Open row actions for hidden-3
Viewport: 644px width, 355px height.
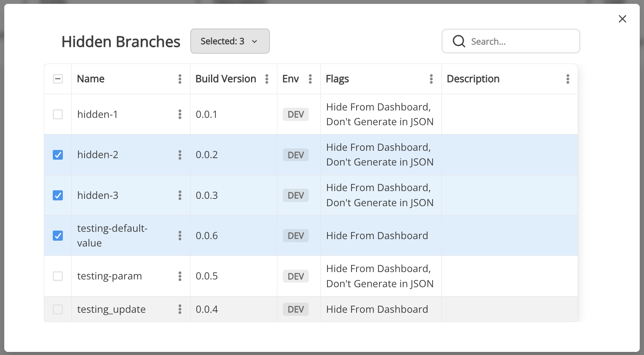click(x=180, y=195)
